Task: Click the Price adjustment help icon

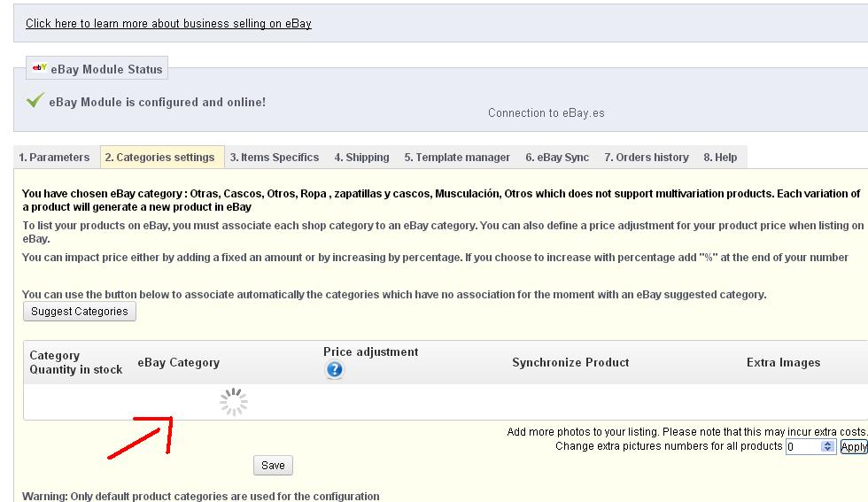Action: 334,369
